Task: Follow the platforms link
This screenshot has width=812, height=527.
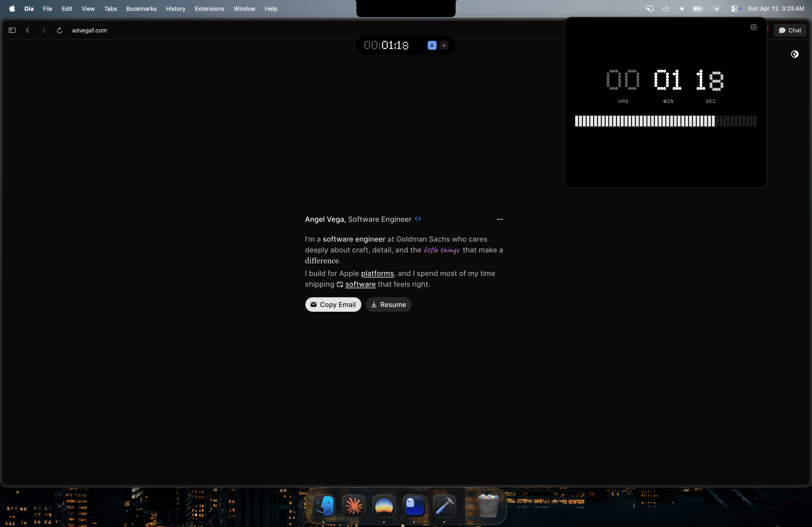Action: pyautogui.click(x=377, y=273)
